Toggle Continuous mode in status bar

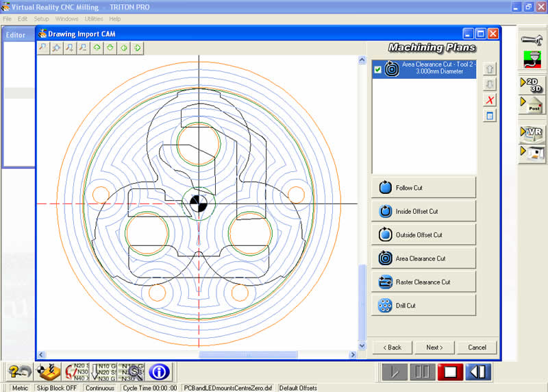(x=100, y=388)
